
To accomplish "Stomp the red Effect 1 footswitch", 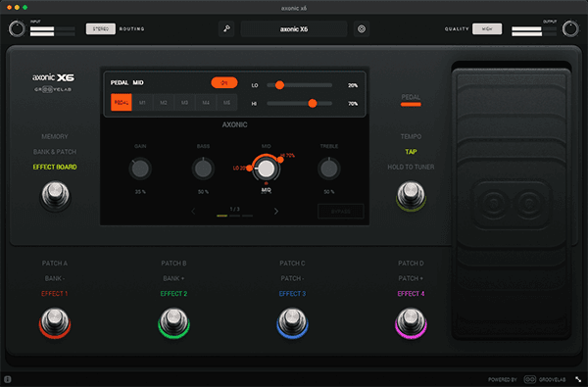I will 55,323.
